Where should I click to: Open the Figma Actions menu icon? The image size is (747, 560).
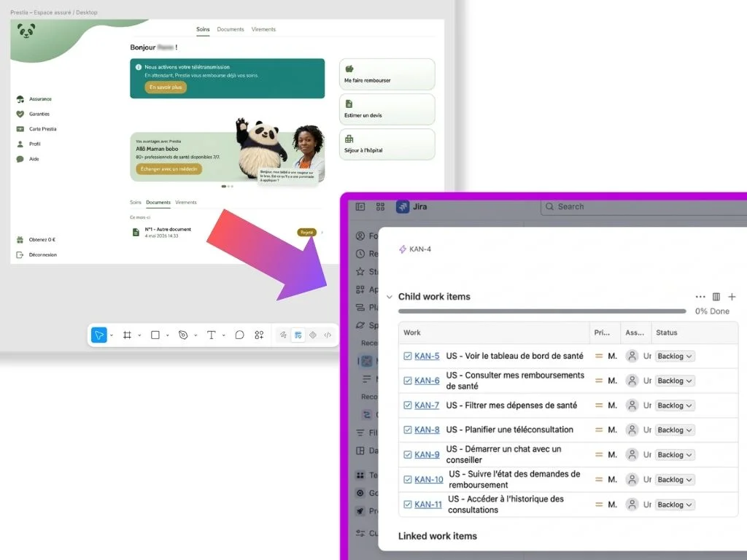click(259, 335)
